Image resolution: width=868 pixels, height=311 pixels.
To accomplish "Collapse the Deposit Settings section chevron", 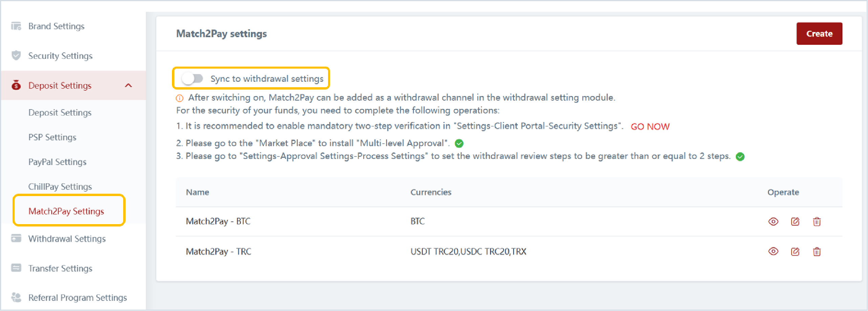I will coord(128,86).
